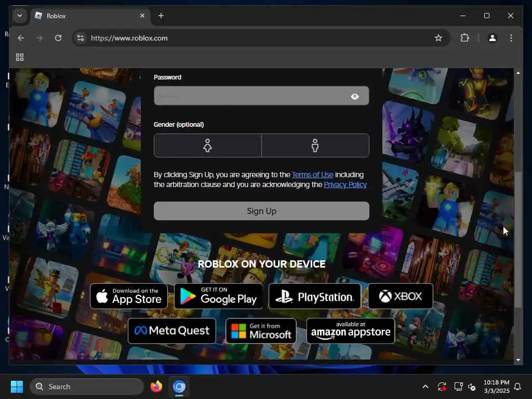Open the browser profile icon
Image resolution: width=532 pixels, height=399 pixels.
click(493, 38)
